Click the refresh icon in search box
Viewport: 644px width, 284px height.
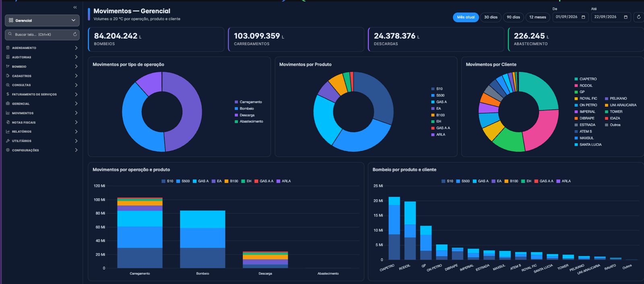(75, 34)
